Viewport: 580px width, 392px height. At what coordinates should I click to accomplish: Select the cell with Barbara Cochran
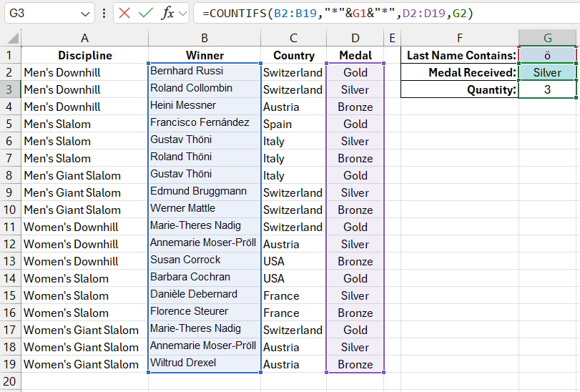click(x=205, y=278)
